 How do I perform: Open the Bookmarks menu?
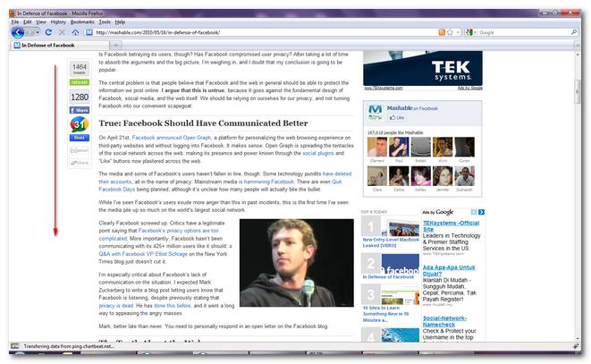point(82,22)
